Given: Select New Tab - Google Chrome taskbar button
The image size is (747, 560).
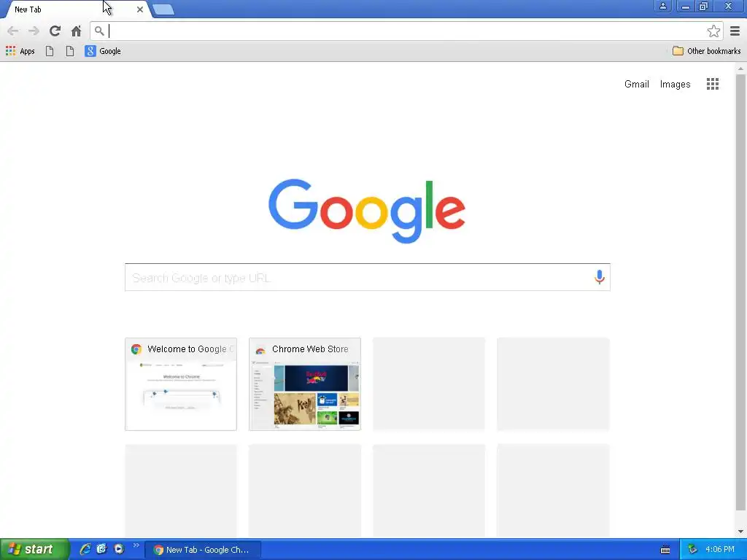Looking at the screenshot, I should (203, 550).
